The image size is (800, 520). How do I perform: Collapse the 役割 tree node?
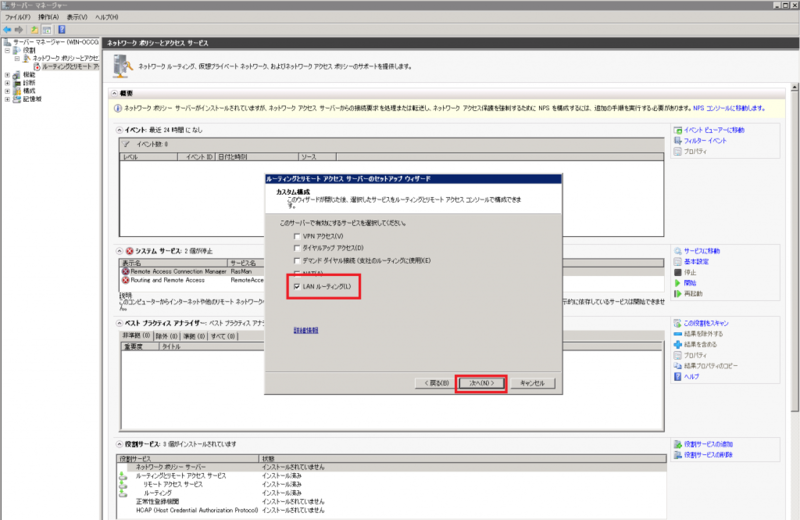click(7, 51)
